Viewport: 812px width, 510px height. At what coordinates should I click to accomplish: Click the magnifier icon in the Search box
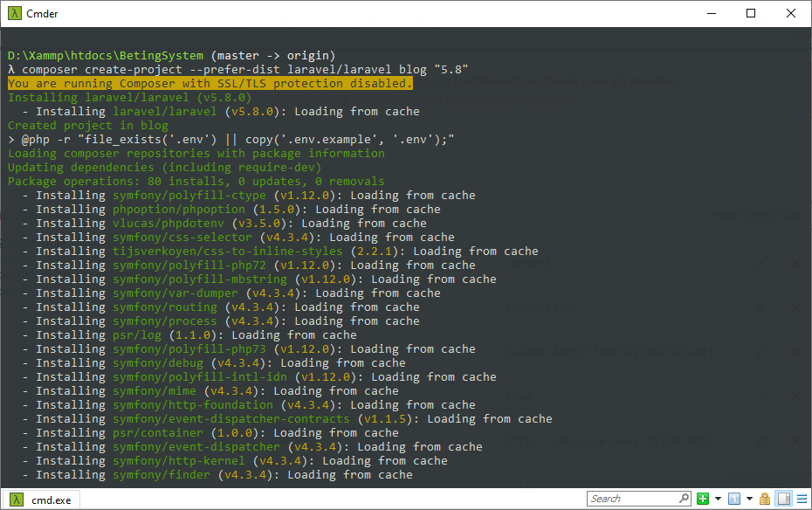tap(685, 498)
